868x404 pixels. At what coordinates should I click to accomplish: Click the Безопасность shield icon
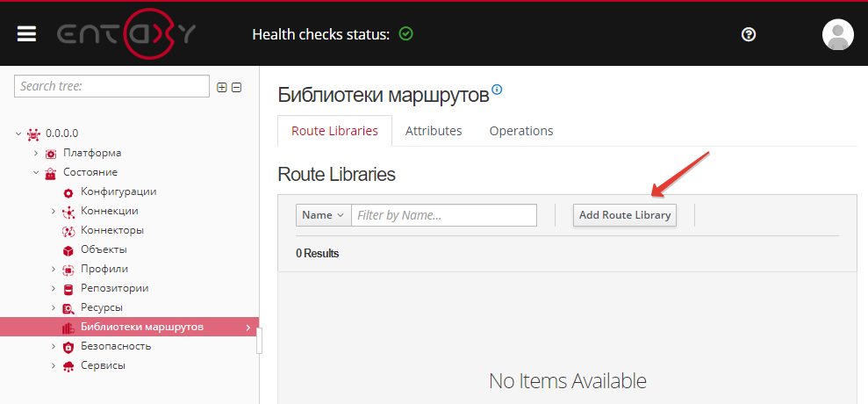[x=68, y=348]
